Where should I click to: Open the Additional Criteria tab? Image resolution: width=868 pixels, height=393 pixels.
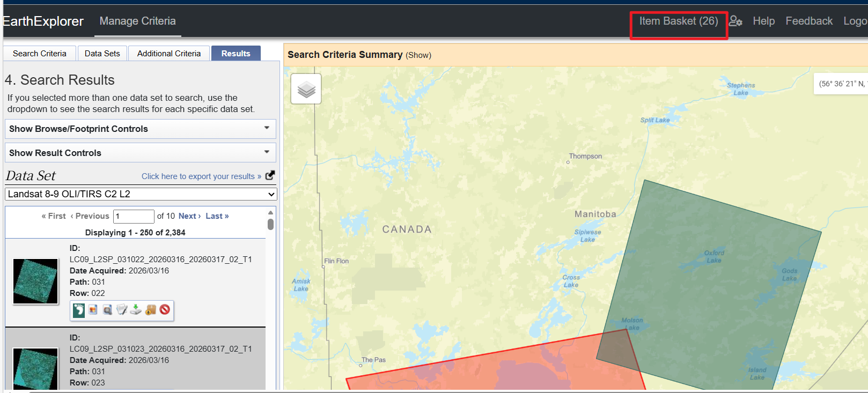tap(169, 54)
